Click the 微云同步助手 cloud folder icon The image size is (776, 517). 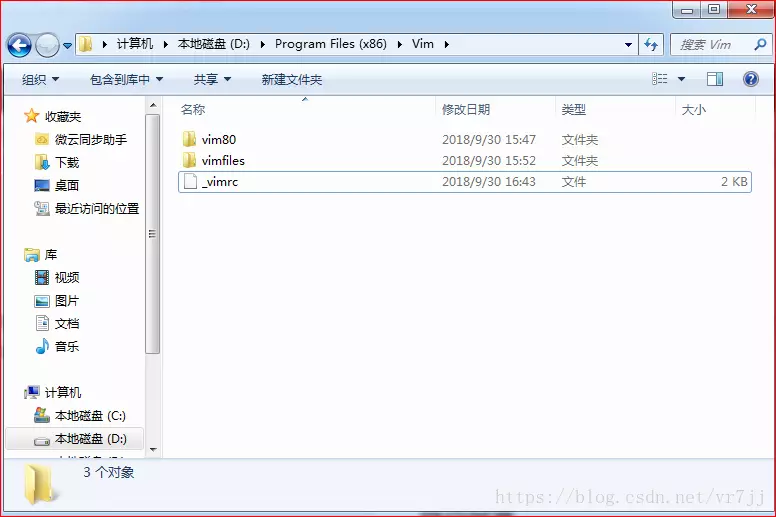(x=42, y=140)
